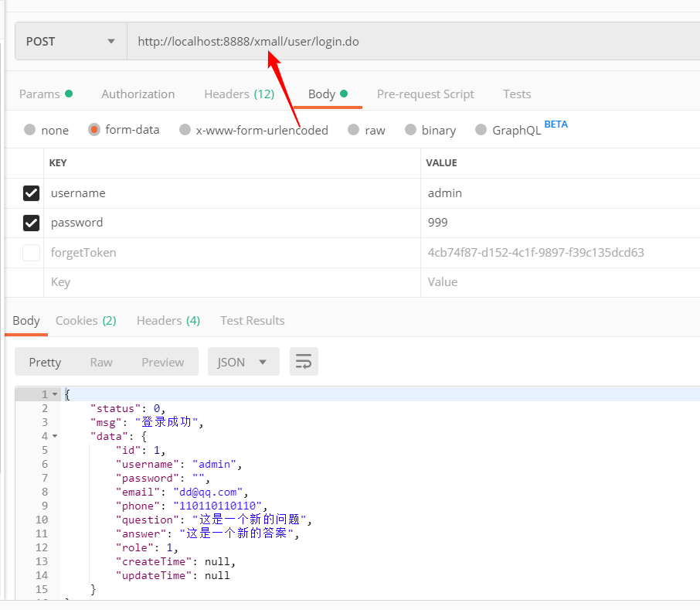700x610 pixels.
Task: Open the Pre-request Script tab
Action: (425, 94)
